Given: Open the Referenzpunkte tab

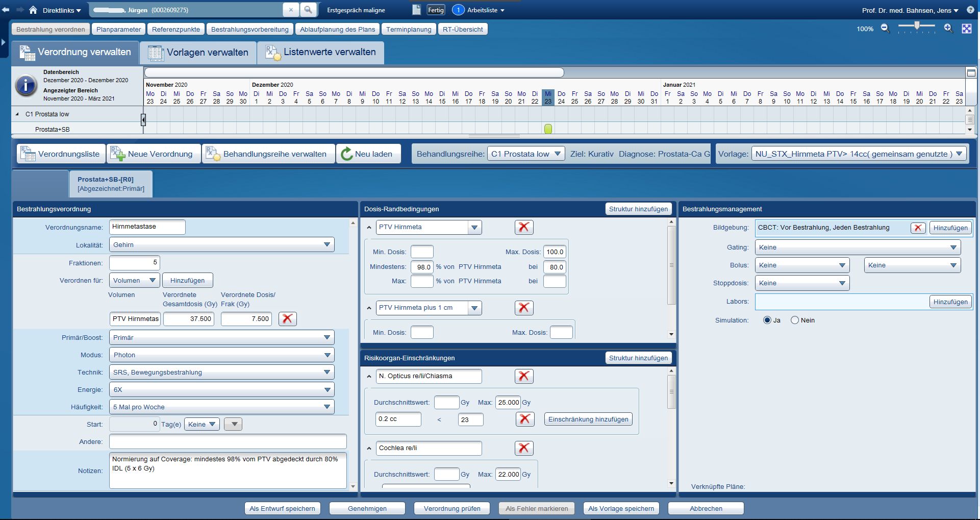Looking at the screenshot, I should (x=176, y=29).
